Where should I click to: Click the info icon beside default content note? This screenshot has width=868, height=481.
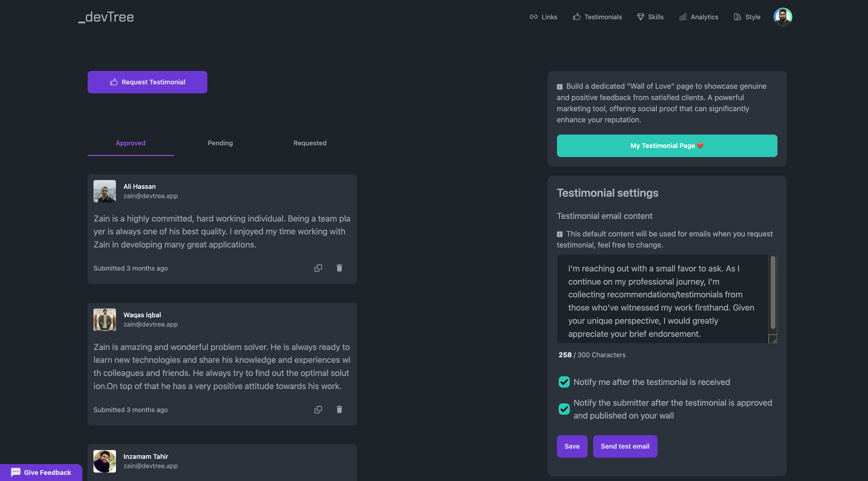560,234
